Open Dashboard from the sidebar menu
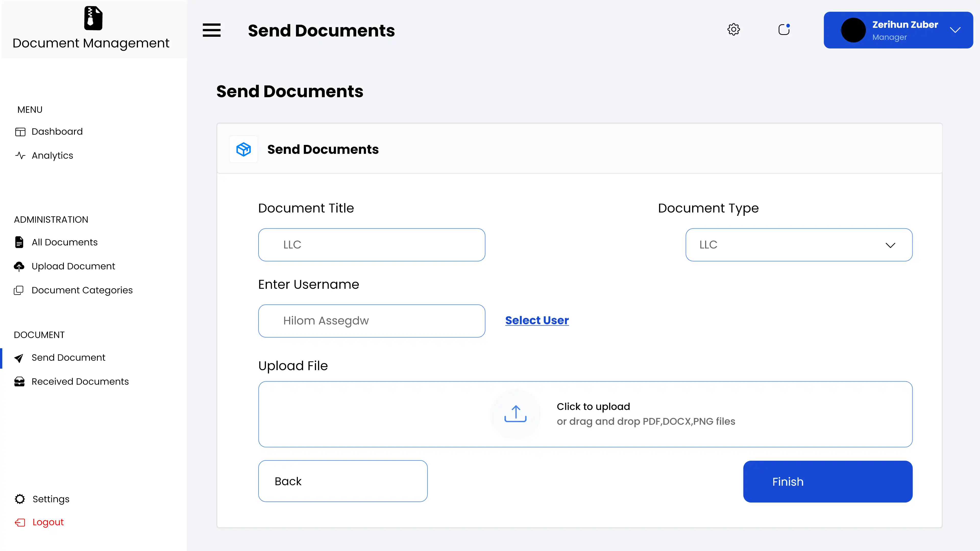 tap(57, 132)
